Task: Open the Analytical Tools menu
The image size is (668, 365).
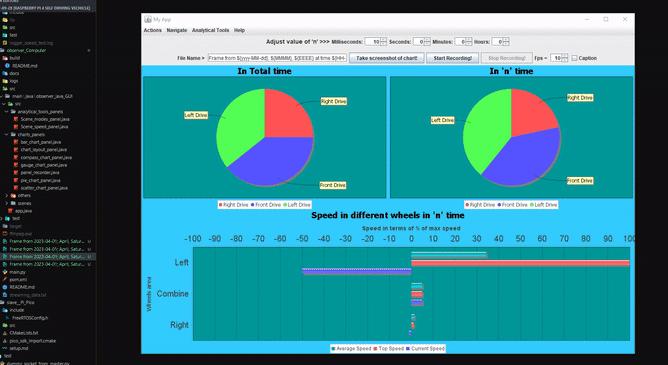Action: 210,30
